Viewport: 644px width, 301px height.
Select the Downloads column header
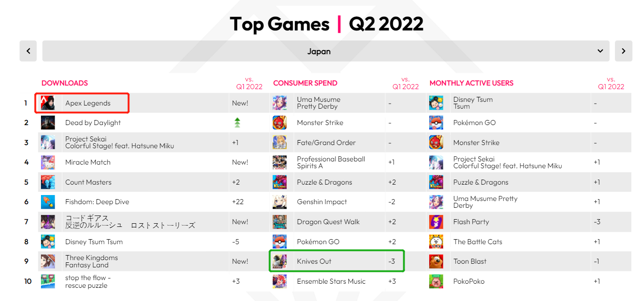[65, 83]
